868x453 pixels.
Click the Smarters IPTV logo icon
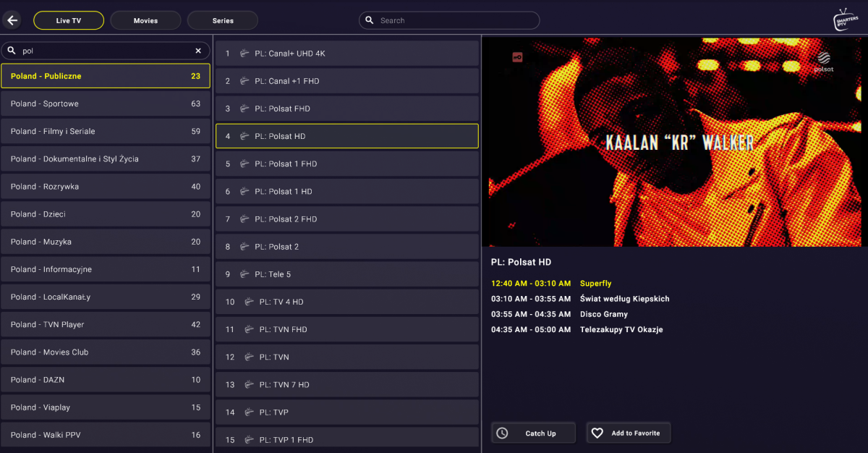coord(846,20)
